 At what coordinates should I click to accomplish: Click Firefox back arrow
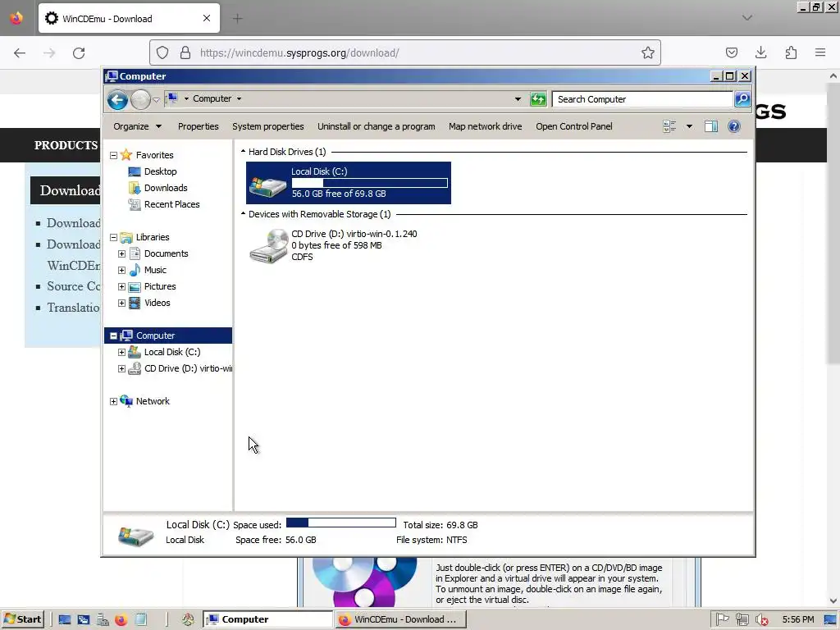tap(20, 53)
